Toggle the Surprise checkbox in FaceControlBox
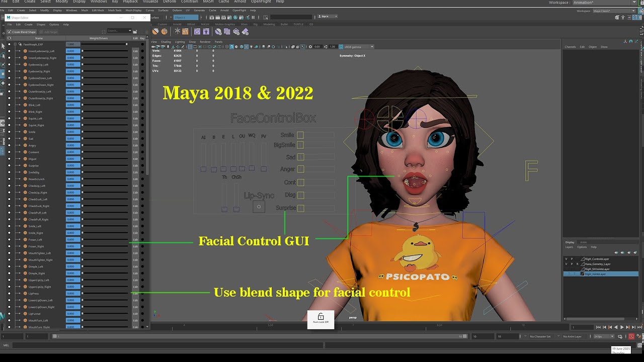Viewport: 644px width, 362px height. [x=300, y=208]
